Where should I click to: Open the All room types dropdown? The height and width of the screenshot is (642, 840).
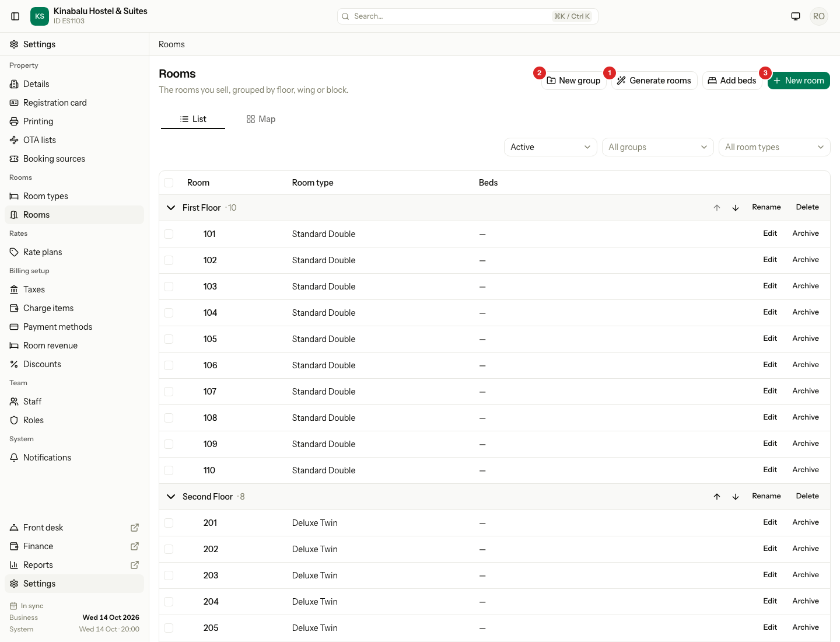click(775, 147)
